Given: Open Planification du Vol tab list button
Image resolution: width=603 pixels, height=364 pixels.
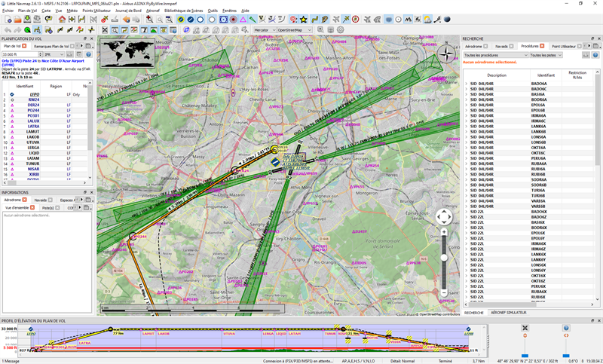Looking at the screenshot, I should [x=88, y=46].
